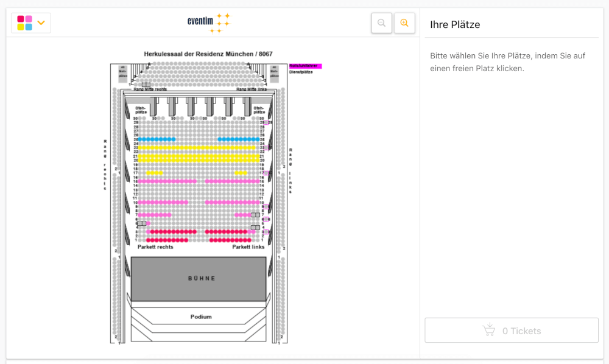Click the Parkett rechts label
Screen dimensions: 609x364
coord(155,247)
